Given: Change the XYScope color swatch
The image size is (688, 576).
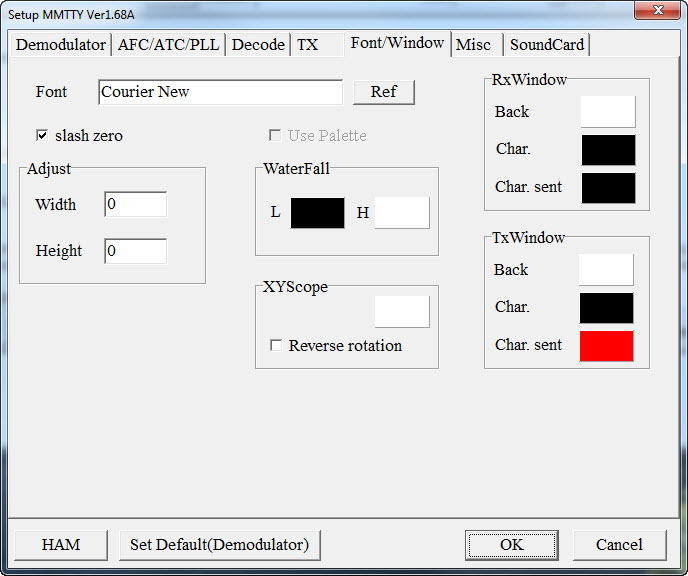Looking at the screenshot, I should (402, 311).
